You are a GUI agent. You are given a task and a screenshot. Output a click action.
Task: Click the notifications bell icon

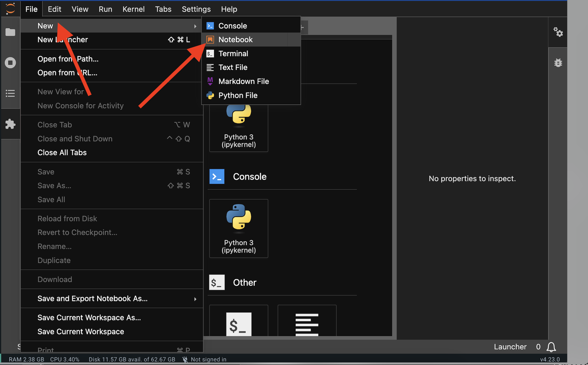[551, 347]
